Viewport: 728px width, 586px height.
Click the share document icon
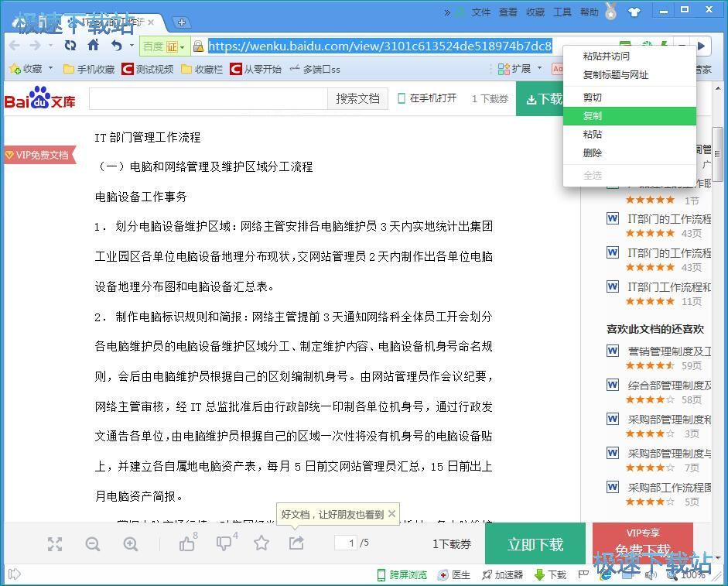(x=296, y=543)
